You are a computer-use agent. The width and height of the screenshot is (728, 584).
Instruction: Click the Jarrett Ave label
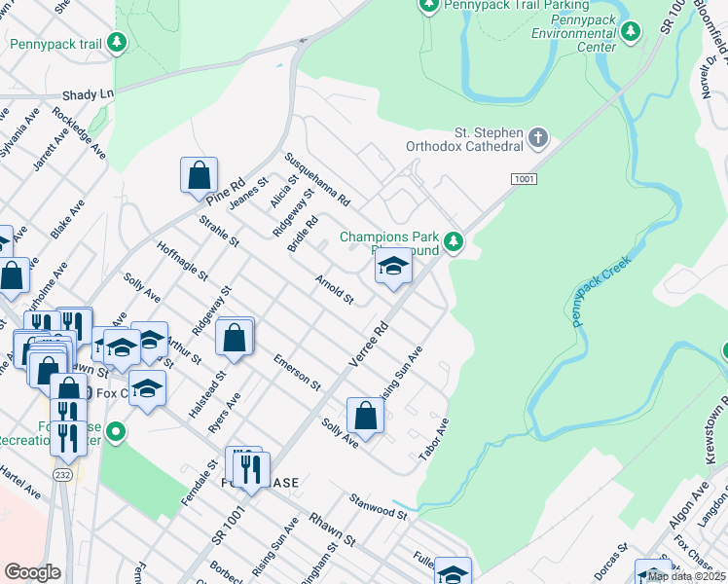51,150
